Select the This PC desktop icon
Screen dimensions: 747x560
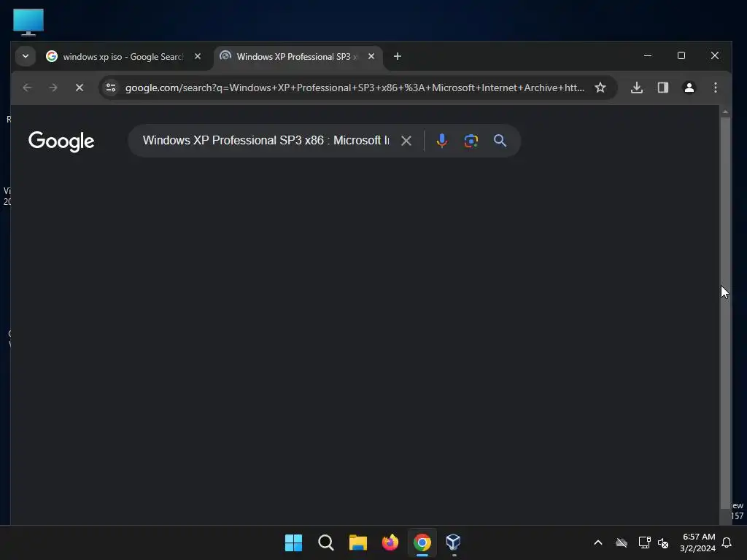click(x=28, y=23)
